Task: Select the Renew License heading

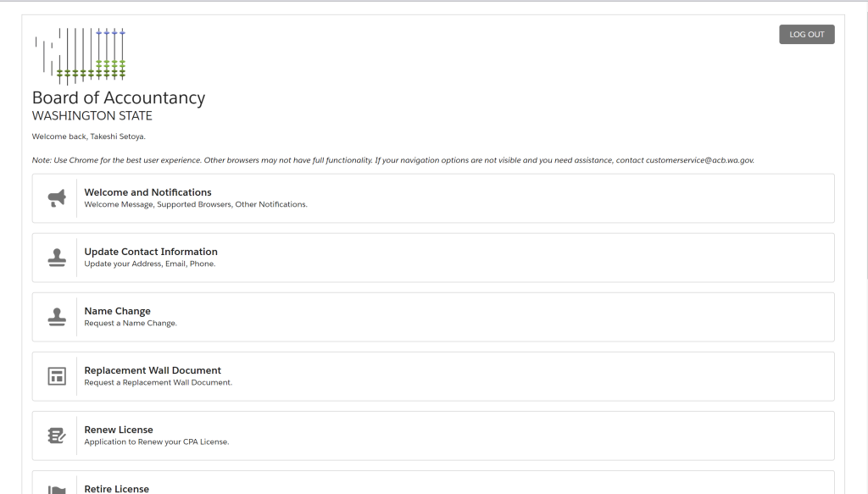Action: click(x=119, y=430)
